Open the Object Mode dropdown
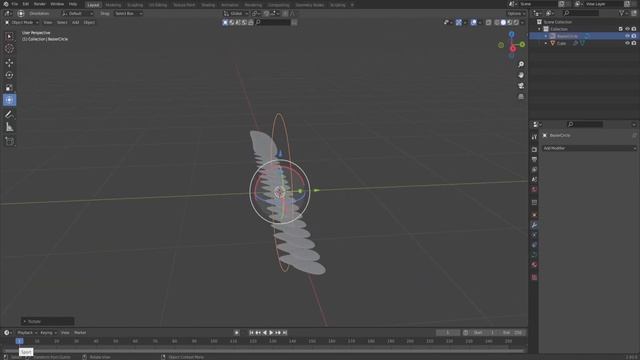The image size is (640, 360). point(22,22)
